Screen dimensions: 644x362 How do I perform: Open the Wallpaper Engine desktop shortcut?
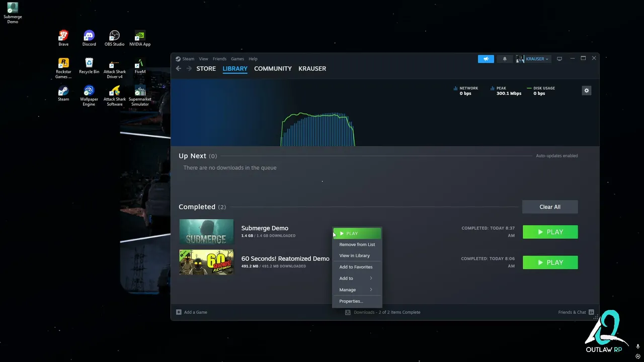pyautogui.click(x=89, y=96)
